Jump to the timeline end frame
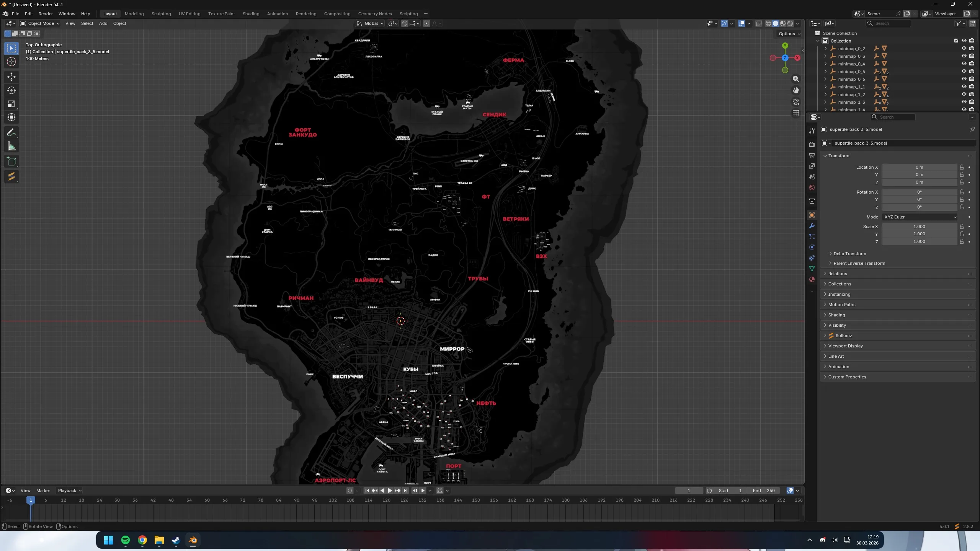The height and width of the screenshot is (551, 980). 405,491
